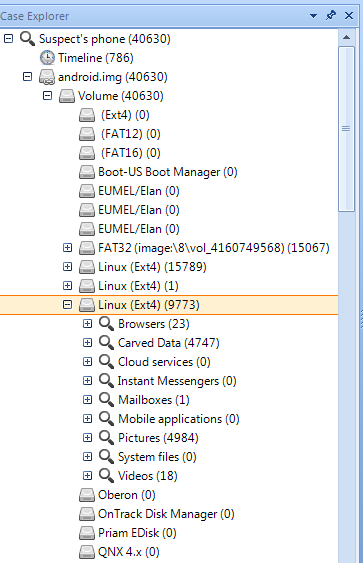The height and width of the screenshot is (563, 363).
Task: Expand the FAT32 partition node
Action: (68, 247)
